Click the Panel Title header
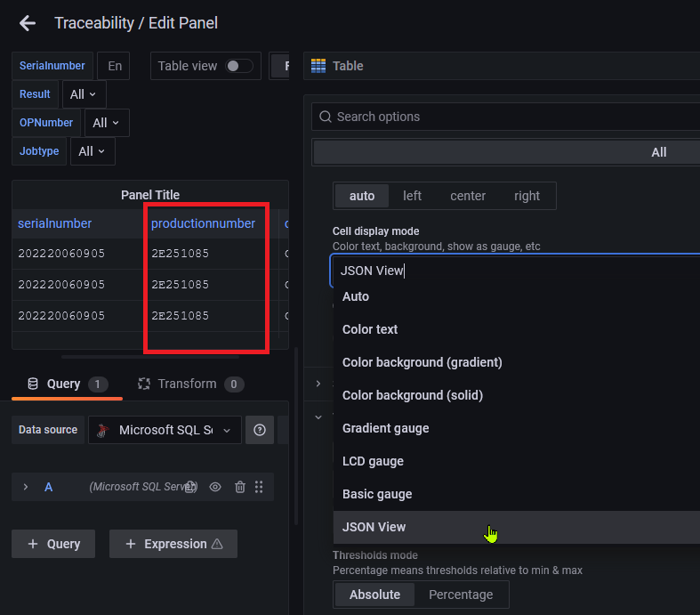The height and width of the screenshot is (615, 700). [x=150, y=195]
